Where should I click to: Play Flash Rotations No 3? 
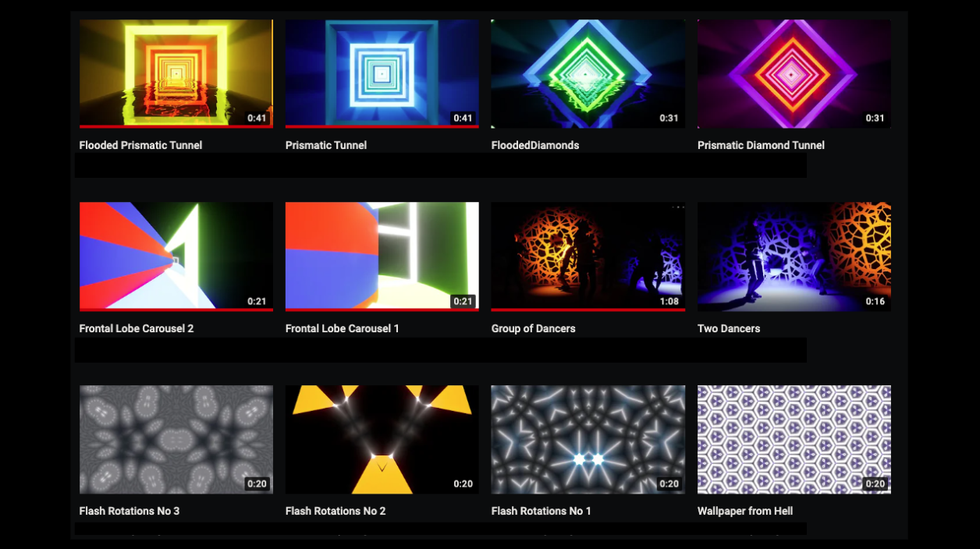tap(176, 439)
